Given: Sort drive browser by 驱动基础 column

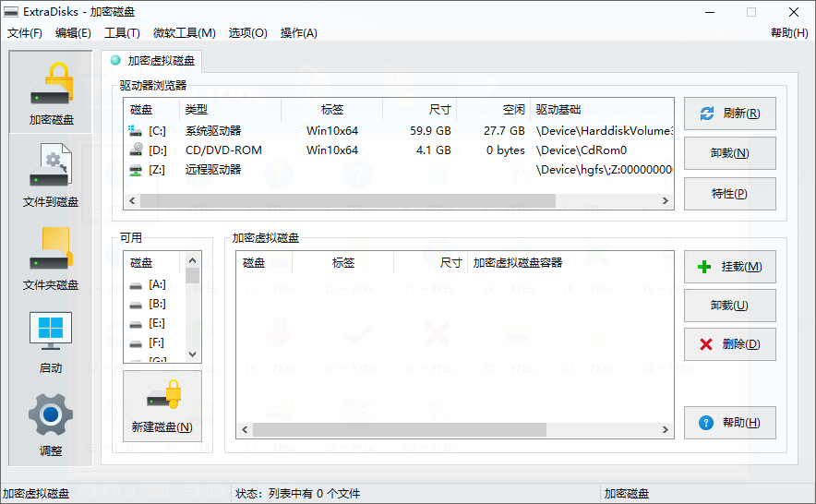Looking at the screenshot, I should coord(602,109).
